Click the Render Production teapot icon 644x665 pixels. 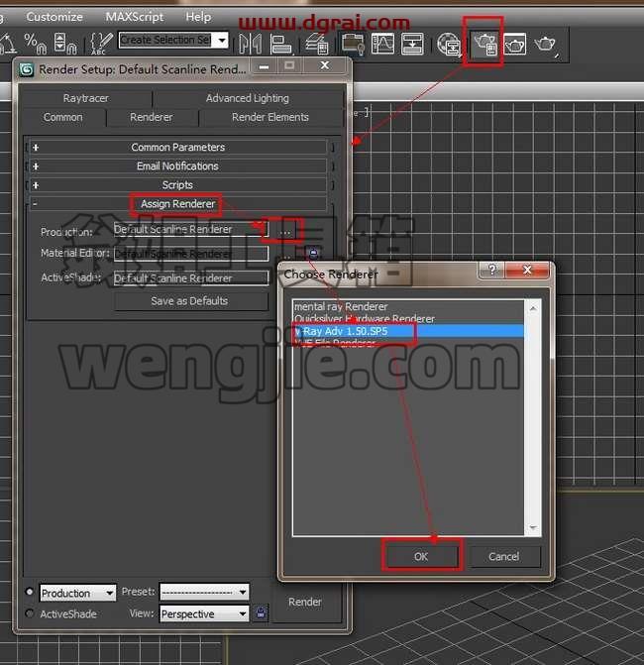point(545,44)
